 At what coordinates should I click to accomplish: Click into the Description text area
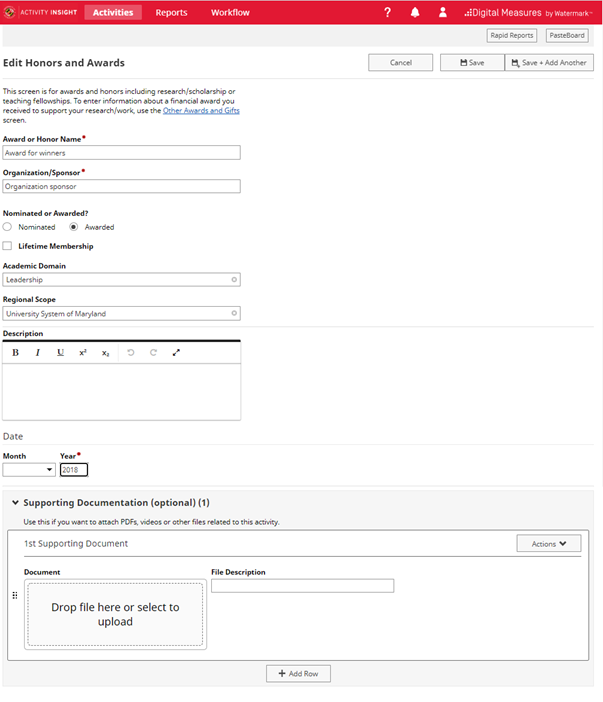point(121,392)
